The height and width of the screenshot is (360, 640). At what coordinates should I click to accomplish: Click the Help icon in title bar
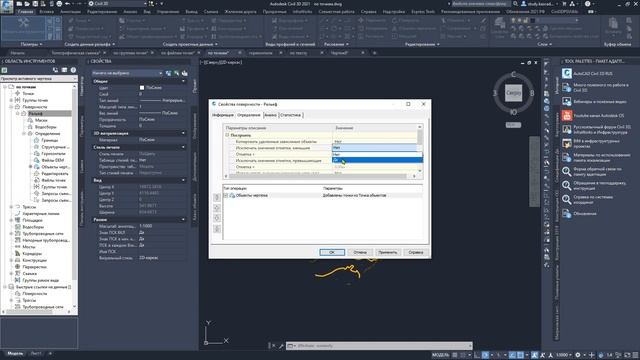coord(587,4)
